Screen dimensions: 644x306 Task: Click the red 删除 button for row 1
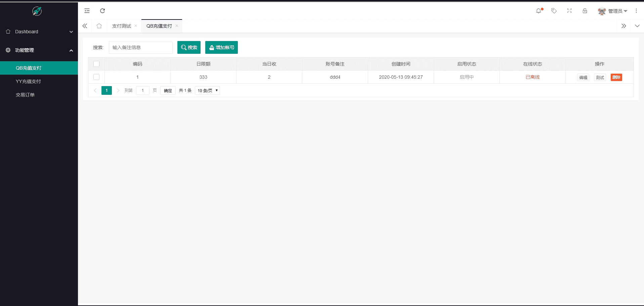(616, 77)
